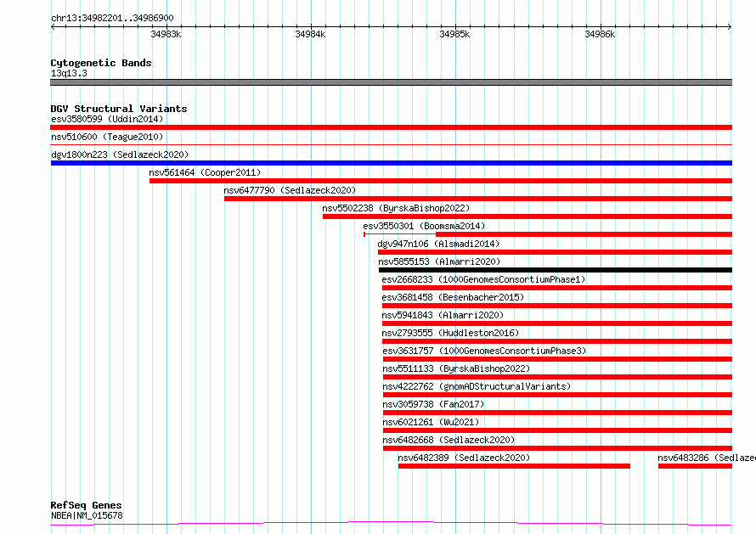756x534 pixels.
Task: Click the esv3580599 (Uddin2014) variant label
Action: point(107,119)
